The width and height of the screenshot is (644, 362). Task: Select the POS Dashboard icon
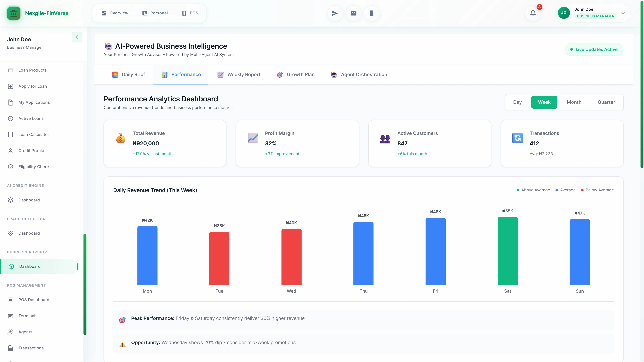pos(10,299)
